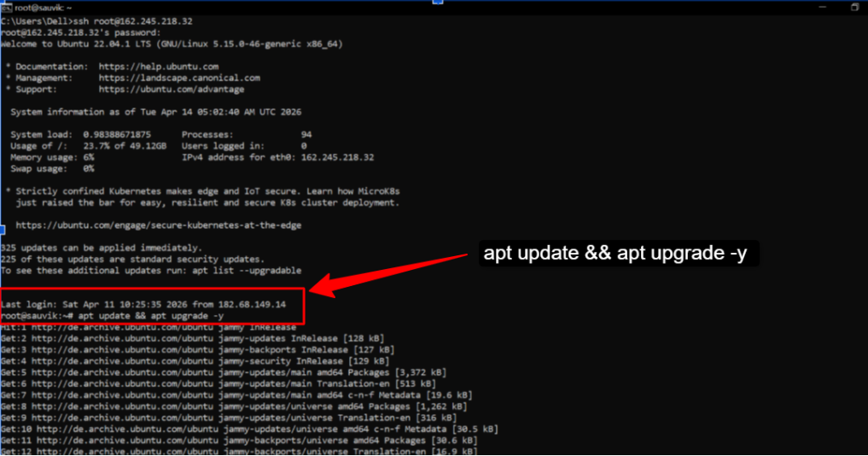Click the 'Get:7 jammy-updates/main amd64 c-n-f Metadata' line
Screen dimensions: 868x456
tap(237, 395)
